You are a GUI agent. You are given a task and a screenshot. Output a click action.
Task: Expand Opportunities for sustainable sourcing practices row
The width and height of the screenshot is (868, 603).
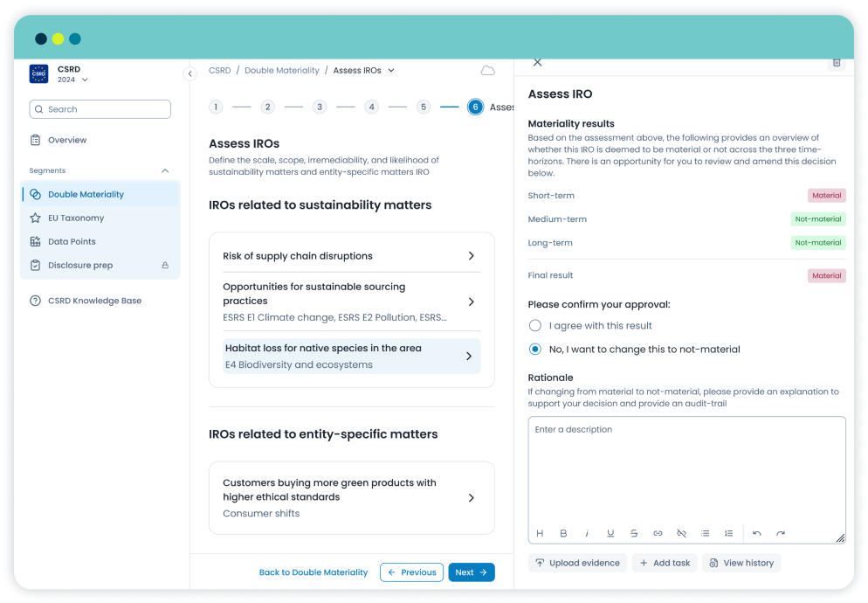[x=352, y=301]
